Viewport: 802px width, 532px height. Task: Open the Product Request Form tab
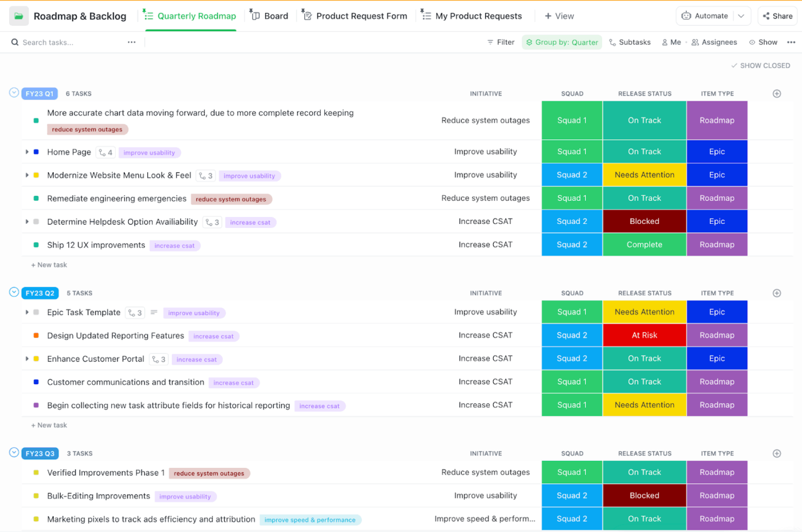[x=355, y=15]
